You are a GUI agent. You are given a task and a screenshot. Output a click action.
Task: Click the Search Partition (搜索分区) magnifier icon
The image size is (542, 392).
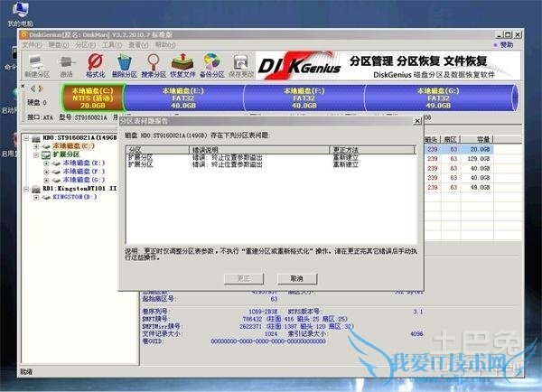pos(154,66)
